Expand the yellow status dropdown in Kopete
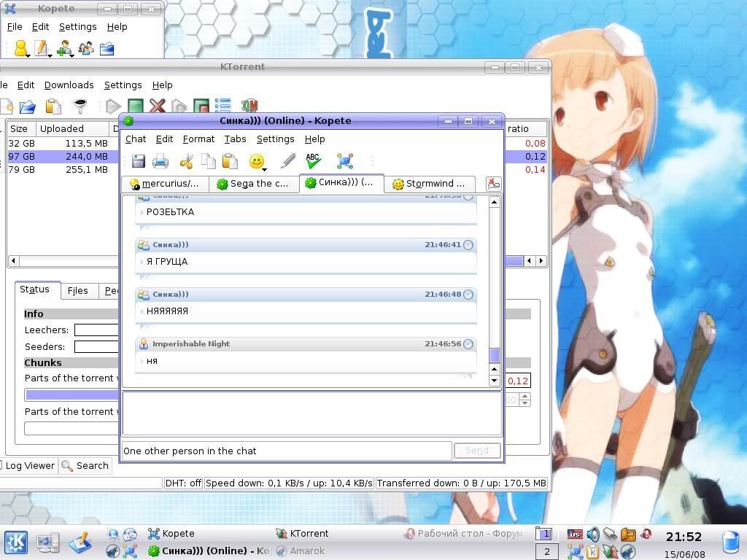This screenshot has width=747, height=560. pyautogui.click(x=22, y=49)
